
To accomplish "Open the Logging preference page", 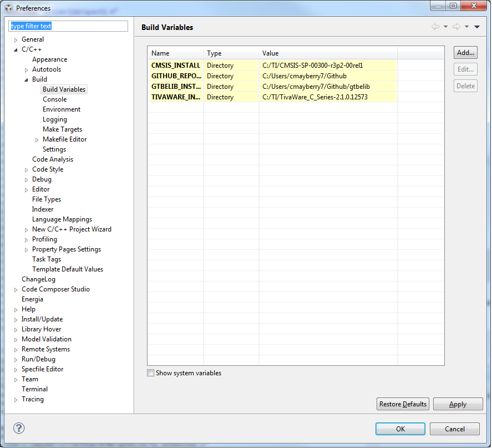I will click(54, 119).
